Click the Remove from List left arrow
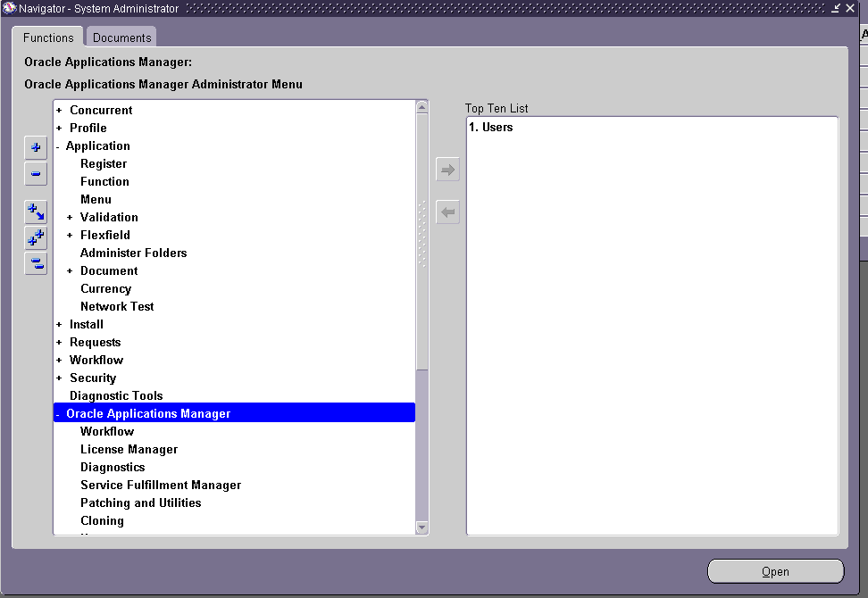The height and width of the screenshot is (598, 868). 447,212
